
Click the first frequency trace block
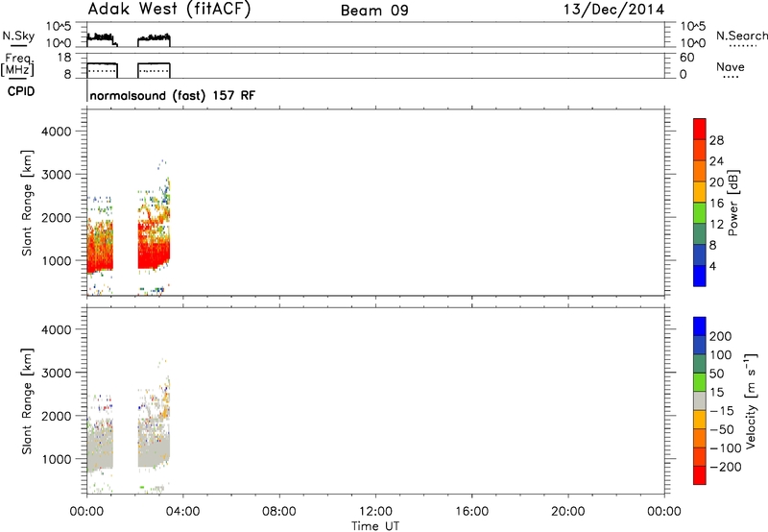pyautogui.click(x=103, y=70)
